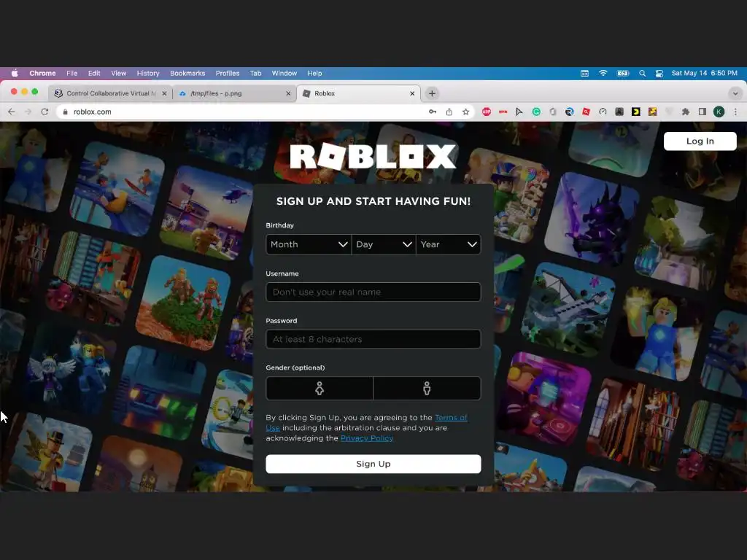Expand the Month birthday dropdown

pyautogui.click(x=309, y=244)
